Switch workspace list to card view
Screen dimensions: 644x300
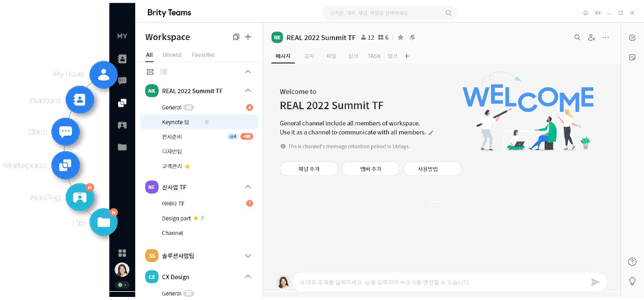click(x=150, y=72)
